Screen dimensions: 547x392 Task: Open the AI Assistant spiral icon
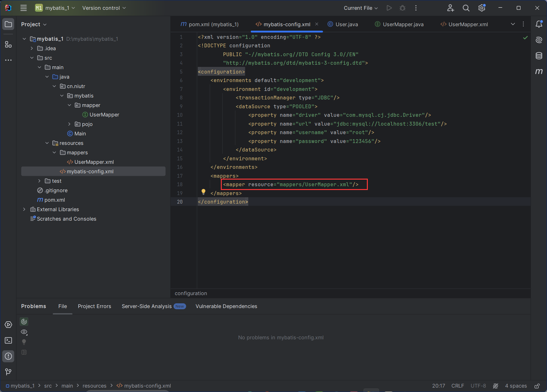click(x=539, y=40)
